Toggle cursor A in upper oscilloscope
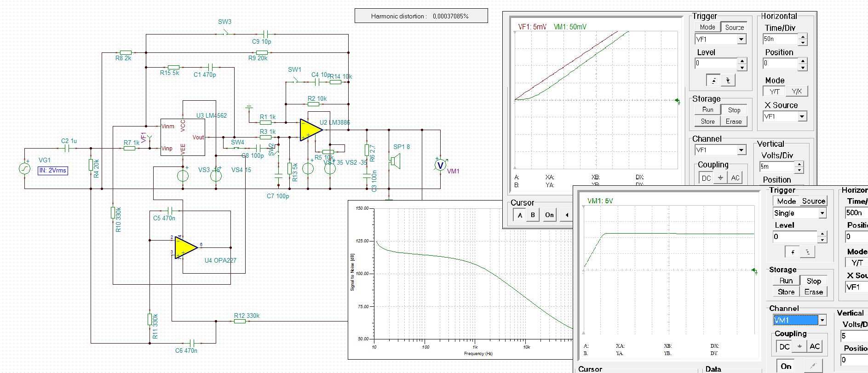The width and height of the screenshot is (868, 373). coord(520,215)
